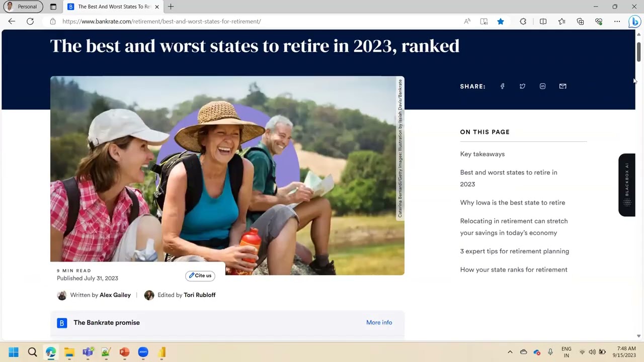View site information lock icon
Screen dimensions: 644x362
click(x=52, y=21)
